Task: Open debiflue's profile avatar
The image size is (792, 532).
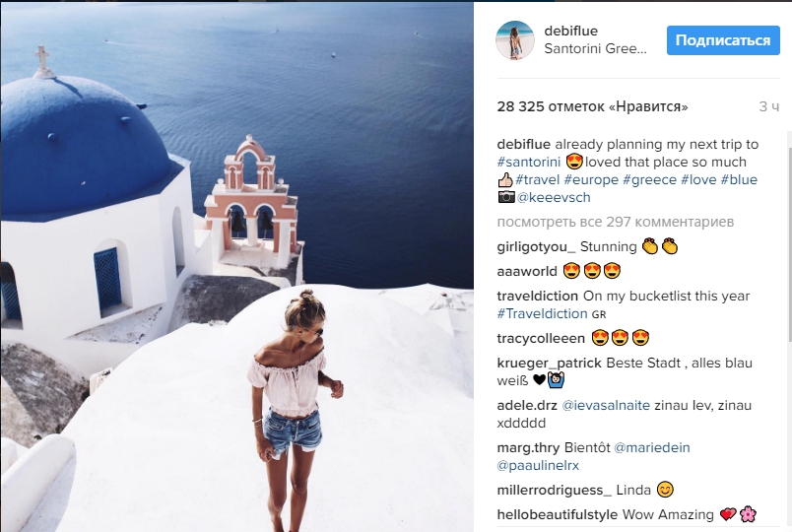Action: click(x=515, y=40)
